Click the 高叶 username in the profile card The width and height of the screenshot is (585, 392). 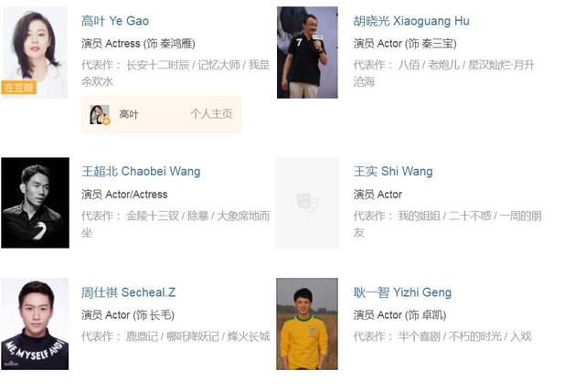coord(129,113)
